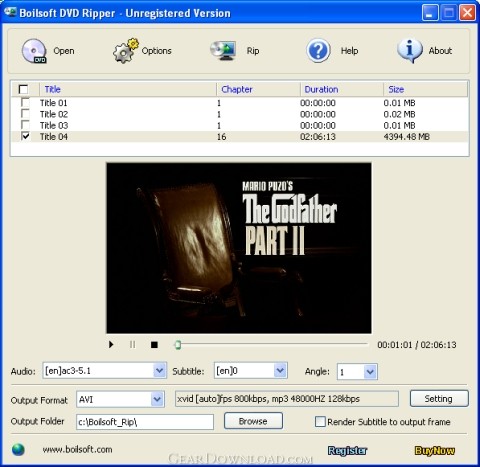The width and height of the screenshot is (480, 467).
Task: Click the encoding settings text field
Action: (287, 399)
